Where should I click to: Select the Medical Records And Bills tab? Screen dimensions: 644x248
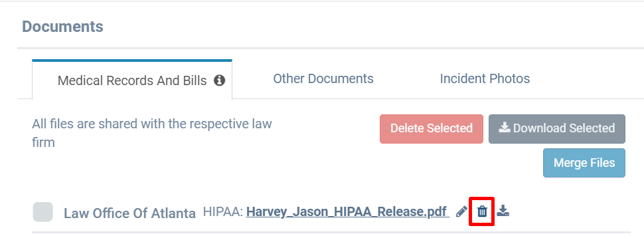(x=132, y=79)
